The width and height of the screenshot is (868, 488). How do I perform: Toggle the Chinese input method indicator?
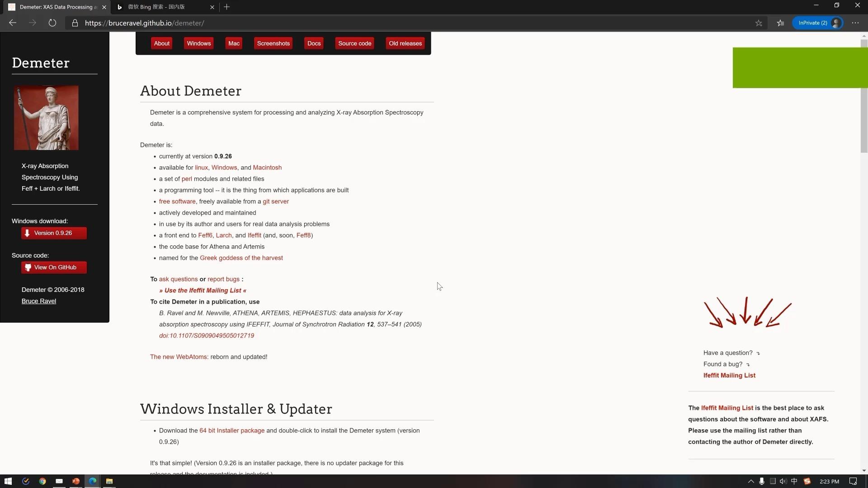pos(794,481)
